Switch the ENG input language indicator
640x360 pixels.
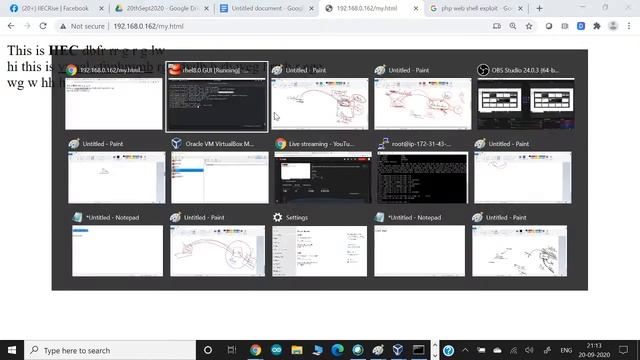[566, 350]
